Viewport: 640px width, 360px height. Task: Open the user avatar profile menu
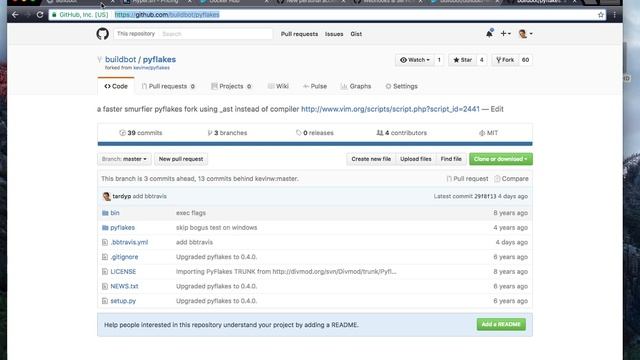525,34
